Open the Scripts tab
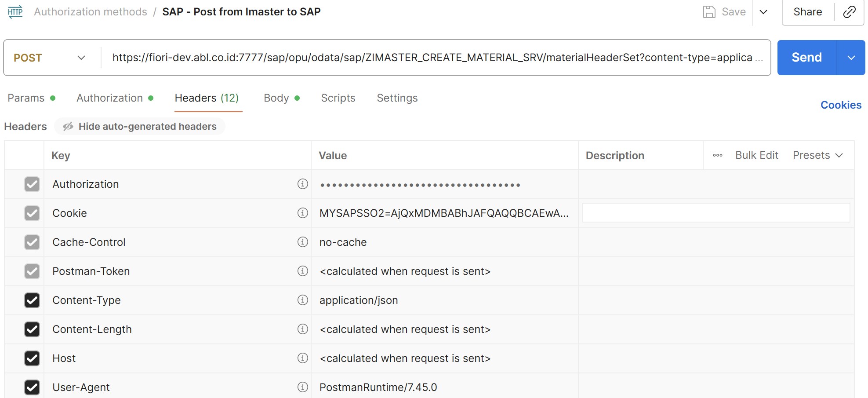This screenshot has width=868, height=398. tap(338, 98)
